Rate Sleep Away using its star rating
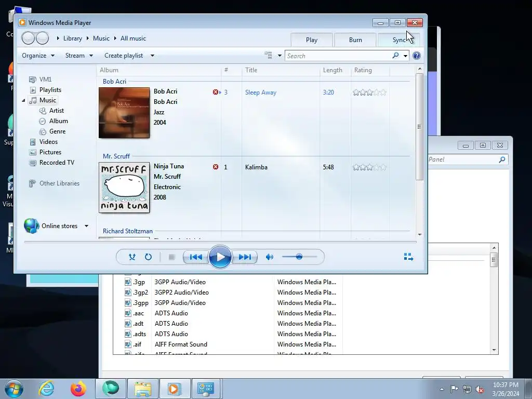This screenshot has height=399, width=532. pos(369,92)
